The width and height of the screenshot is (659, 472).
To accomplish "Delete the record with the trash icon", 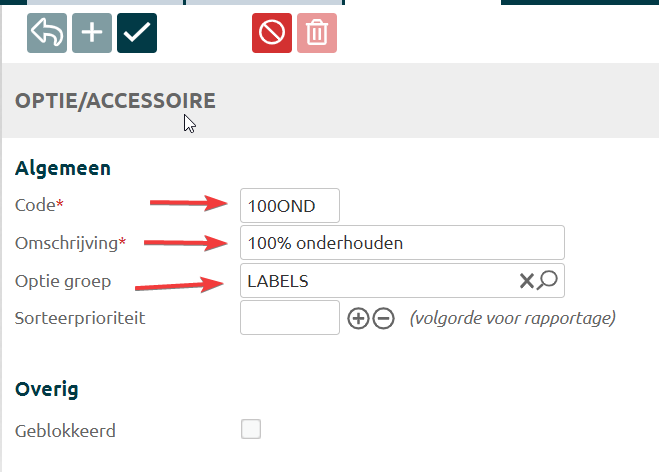I will (317, 33).
